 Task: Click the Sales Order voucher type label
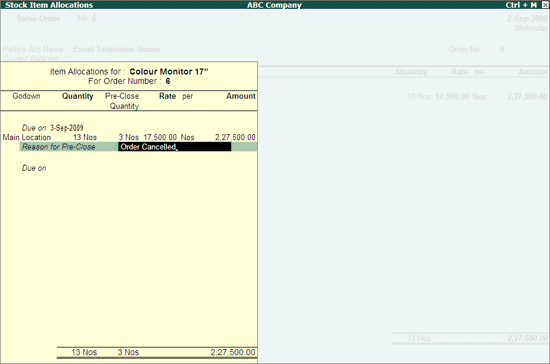[38, 19]
